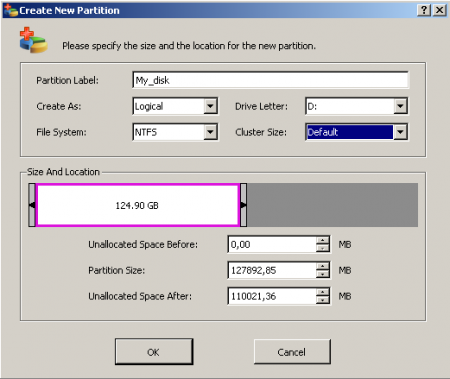This screenshot has height=379, width=450.
Task: Click the Drive Letter: caption
Action: coord(261,106)
